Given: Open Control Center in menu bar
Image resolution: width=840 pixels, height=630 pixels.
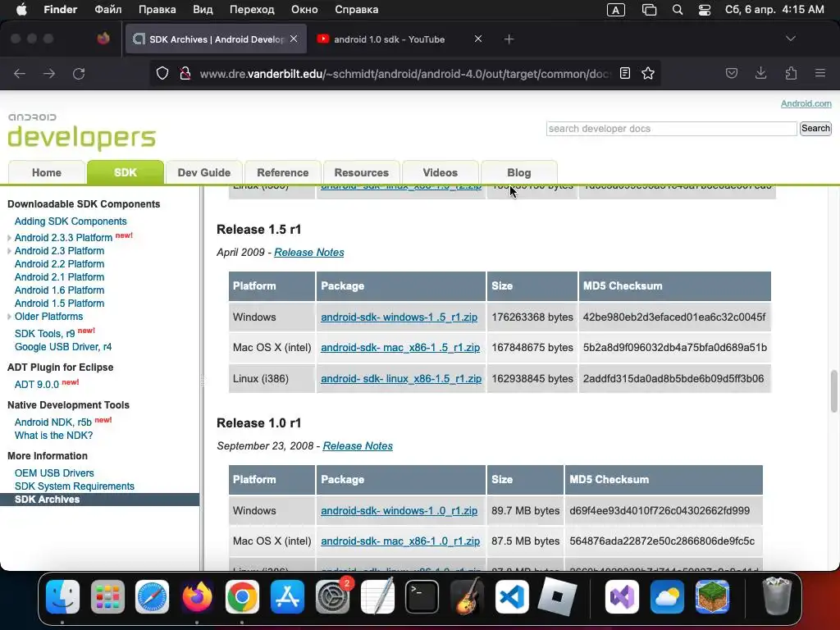Looking at the screenshot, I should point(705,10).
